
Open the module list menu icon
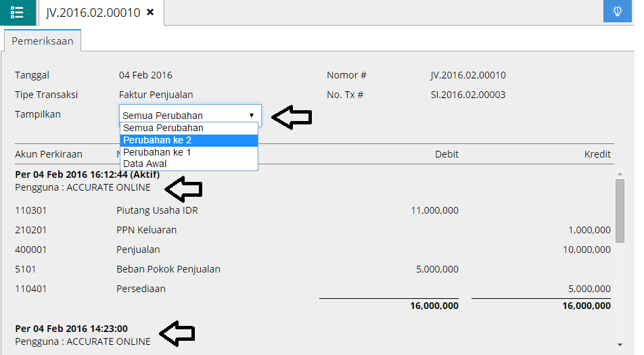pyautogui.click(x=18, y=12)
